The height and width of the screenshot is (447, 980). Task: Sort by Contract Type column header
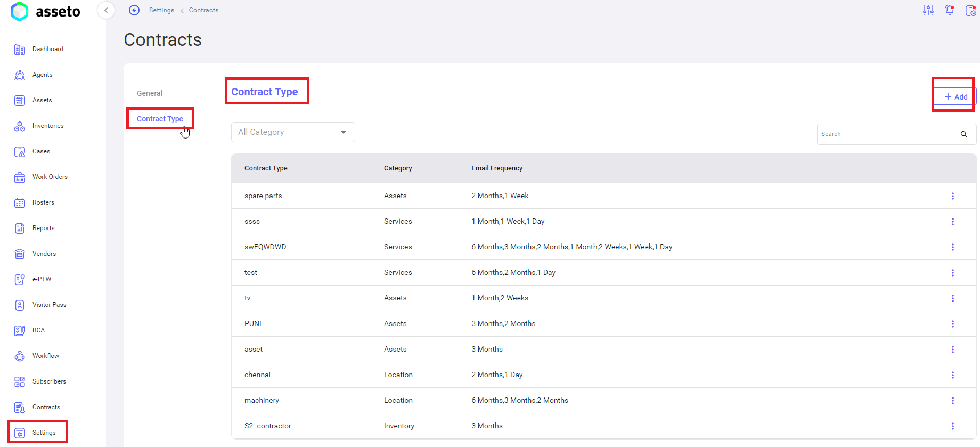click(x=266, y=168)
